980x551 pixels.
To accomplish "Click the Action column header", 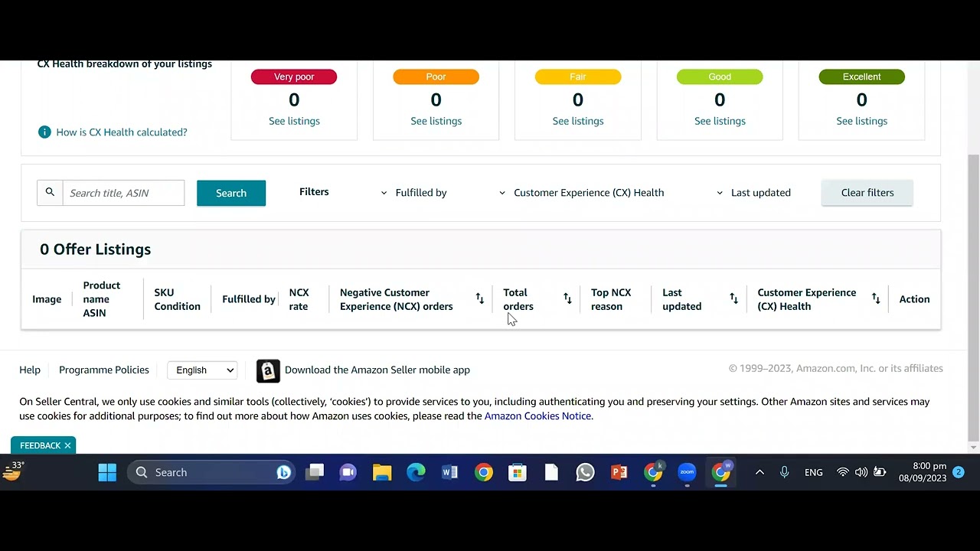I will [x=914, y=299].
